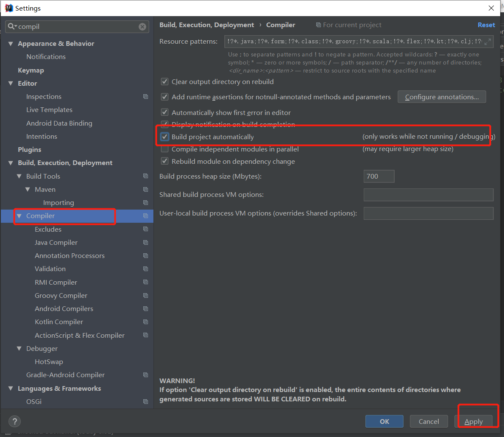Collapse the Maven node
This screenshot has height=437, width=504.
coord(28,190)
